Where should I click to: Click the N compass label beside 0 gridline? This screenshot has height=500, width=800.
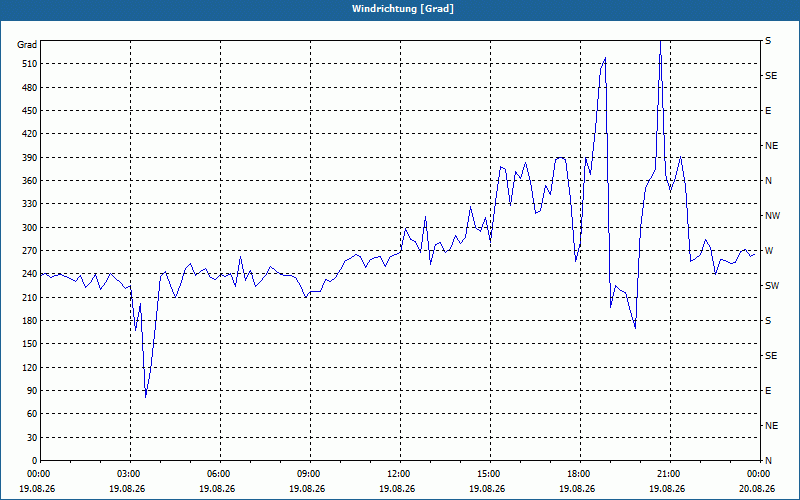768,461
